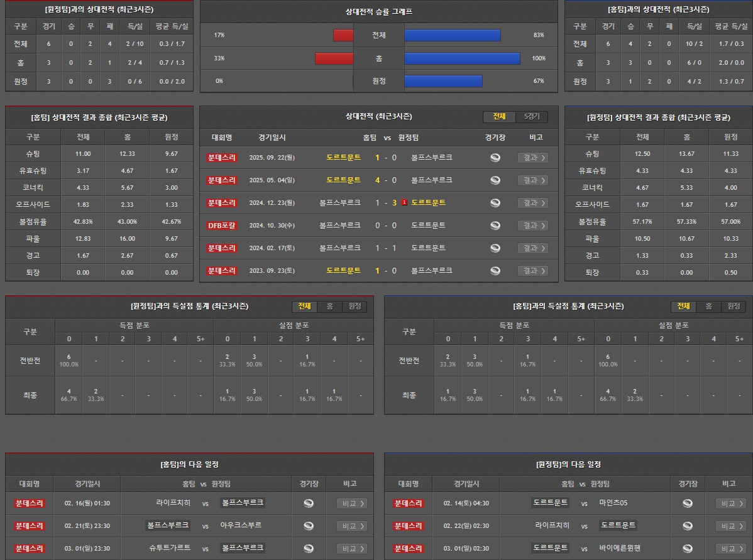Viewport: 753px width, 560px height.
Task: Select 홈 filter in [원정팀]과의 득실점 통계
Action: [x=329, y=307]
